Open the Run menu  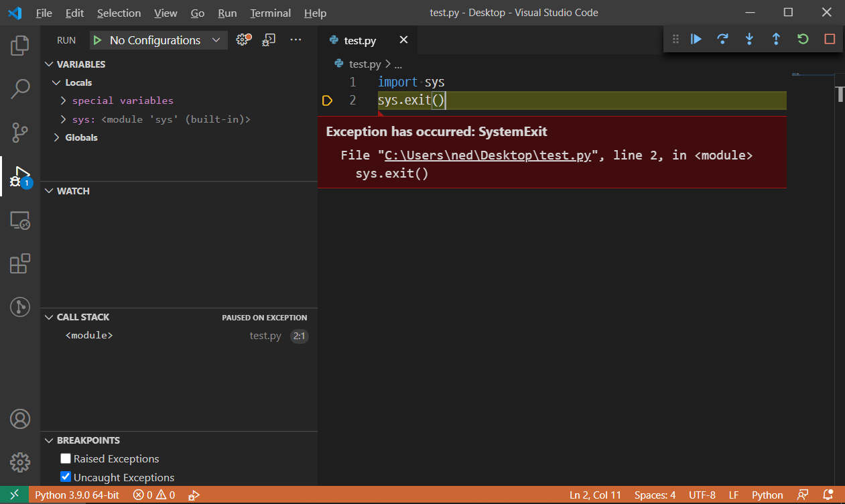pos(227,13)
